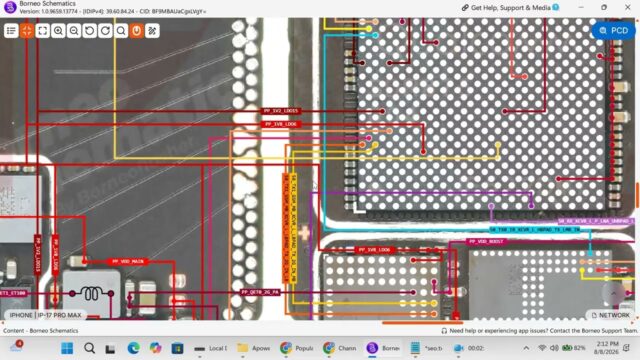Click the cyan TX net label
The width and height of the screenshot is (640, 360).
535,230
